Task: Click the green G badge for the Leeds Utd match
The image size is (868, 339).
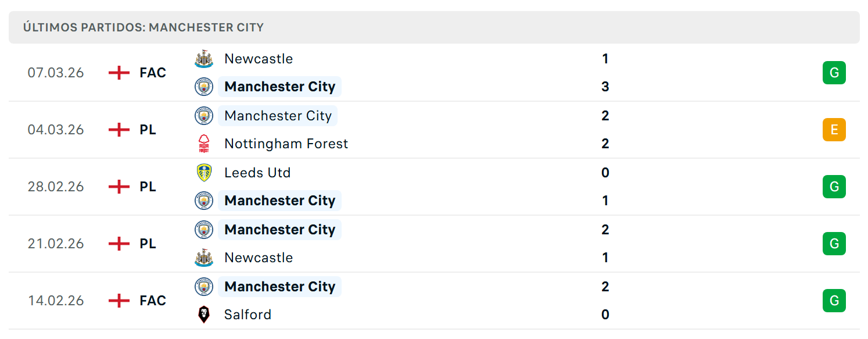Action: tap(834, 187)
